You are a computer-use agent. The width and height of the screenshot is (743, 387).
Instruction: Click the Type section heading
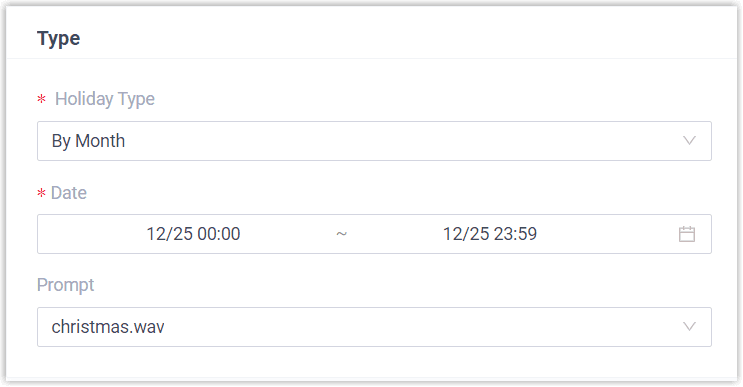pyautogui.click(x=58, y=38)
